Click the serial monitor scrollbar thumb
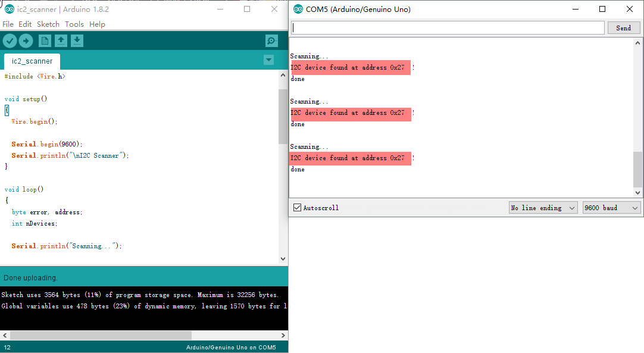 click(637, 169)
